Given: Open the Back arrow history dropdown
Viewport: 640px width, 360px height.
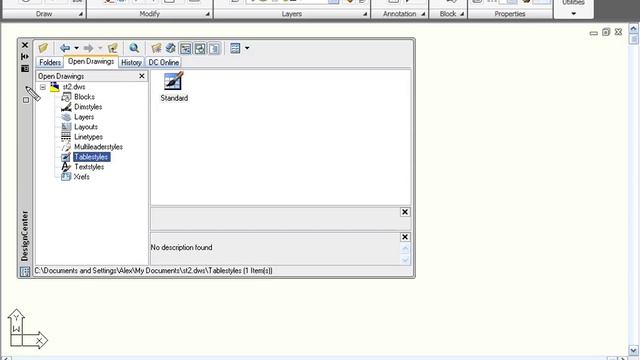Looking at the screenshot, I should 76,48.
